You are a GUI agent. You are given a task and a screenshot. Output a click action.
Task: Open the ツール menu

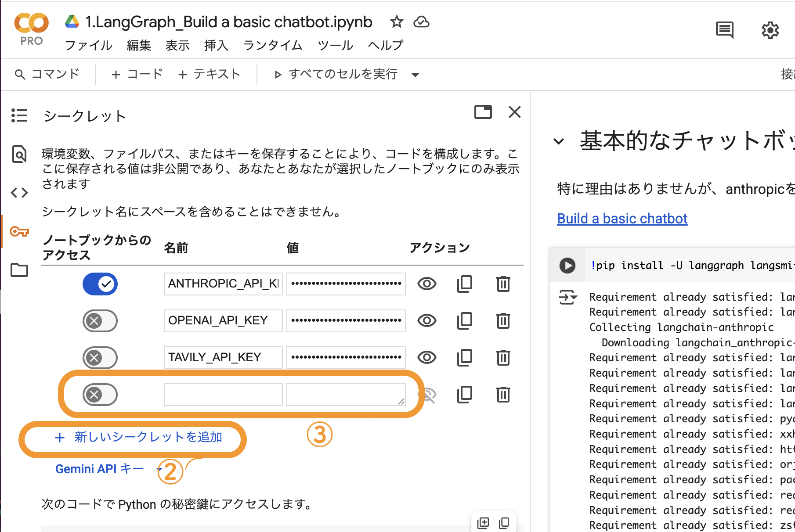point(335,45)
